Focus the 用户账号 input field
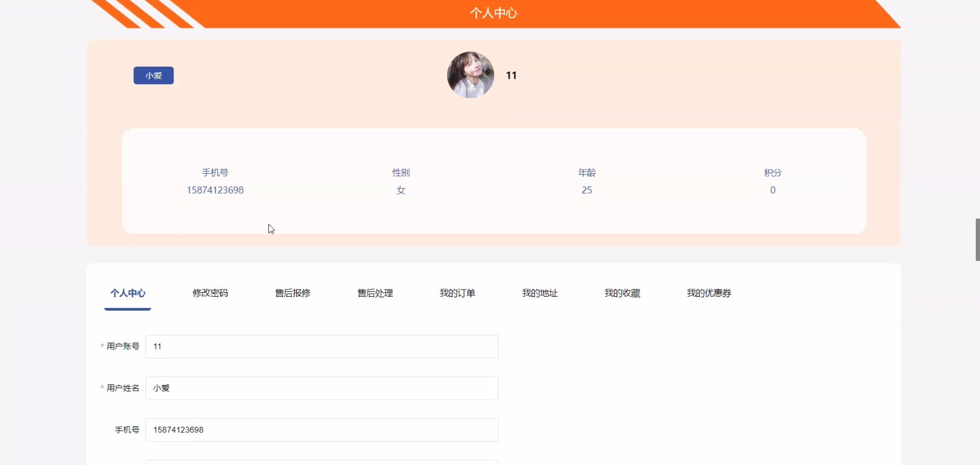This screenshot has width=980, height=465. pyautogui.click(x=322, y=346)
